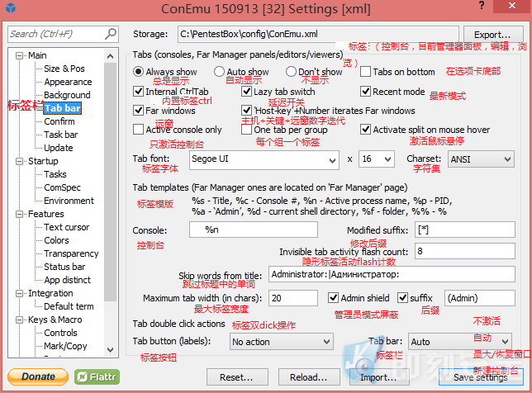Click Save settings button

point(481,377)
